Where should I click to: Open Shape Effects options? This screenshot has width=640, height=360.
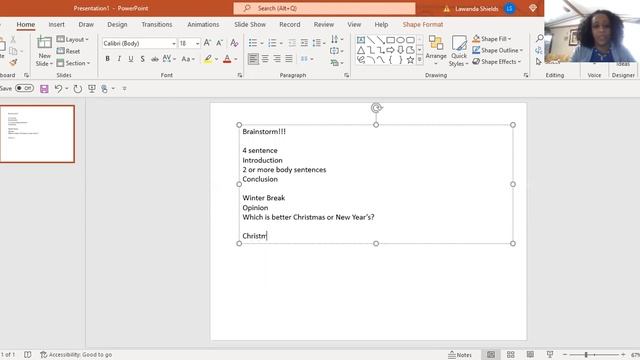(497, 62)
